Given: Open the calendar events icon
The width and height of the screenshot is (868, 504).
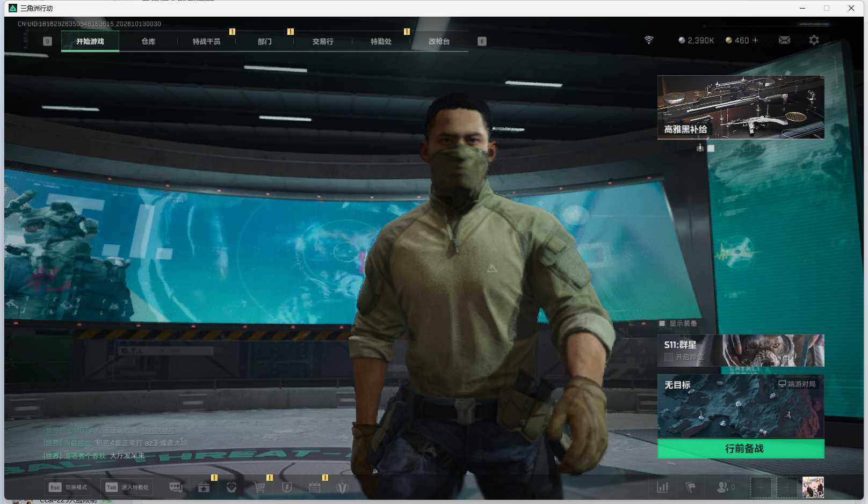Looking at the screenshot, I should click(315, 487).
